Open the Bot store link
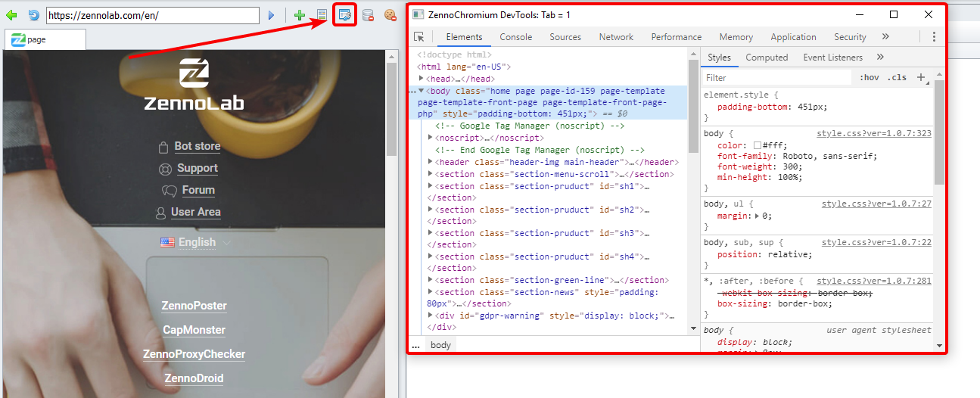The height and width of the screenshot is (398, 980). [198, 147]
